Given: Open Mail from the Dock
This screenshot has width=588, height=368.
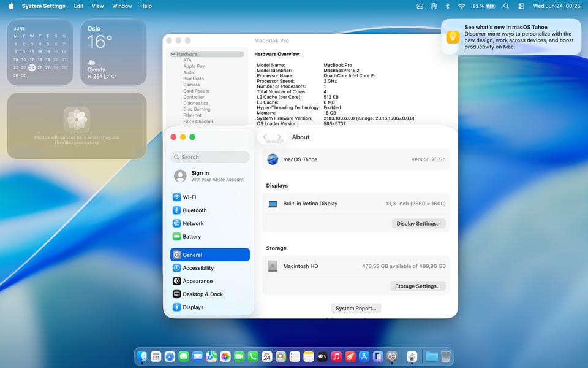Looking at the screenshot, I should [197, 356].
